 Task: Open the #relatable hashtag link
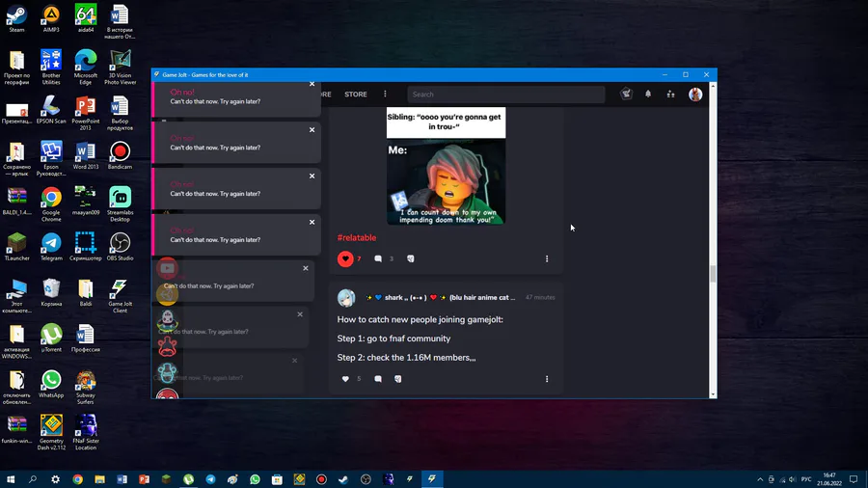[357, 238]
